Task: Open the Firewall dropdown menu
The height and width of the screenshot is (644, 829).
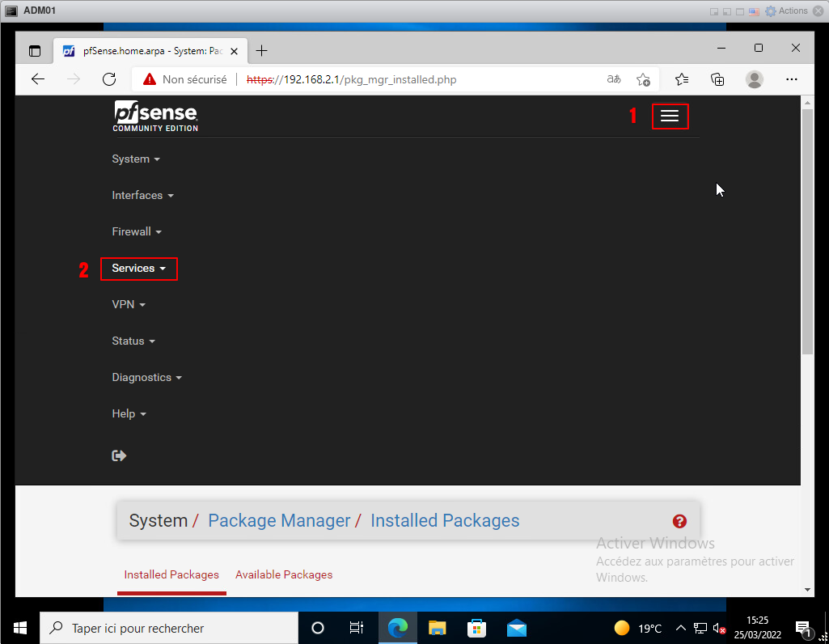Action: 136,232
